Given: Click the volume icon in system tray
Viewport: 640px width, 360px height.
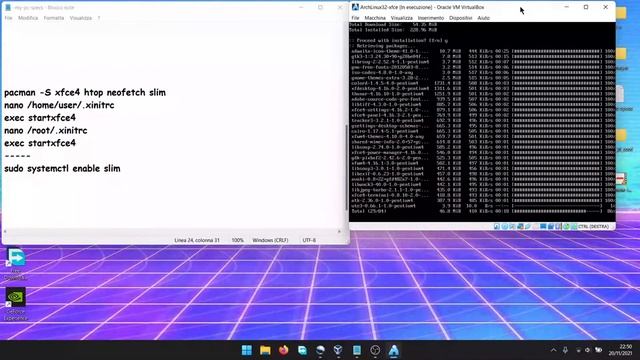Looking at the screenshot, I should click(x=588, y=350).
